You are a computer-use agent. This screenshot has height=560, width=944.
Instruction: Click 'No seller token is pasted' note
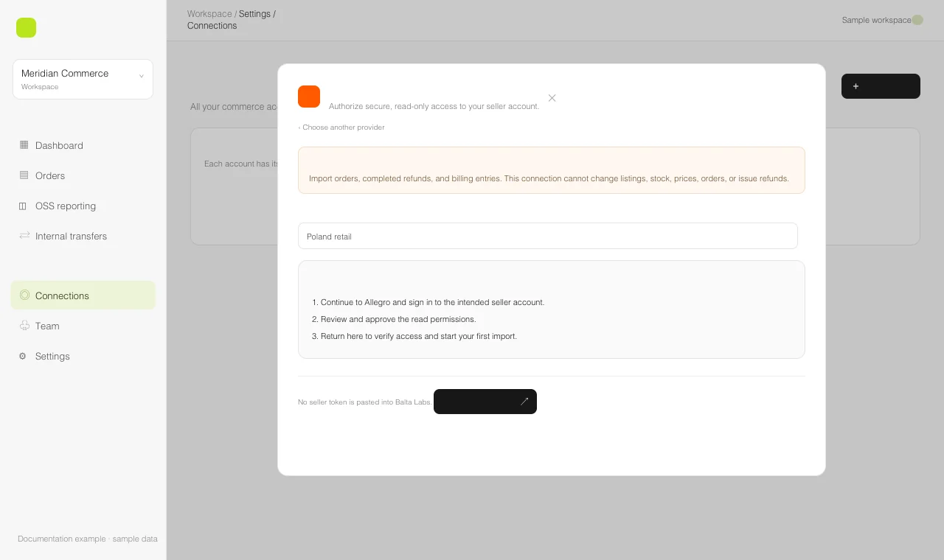tap(365, 402)
